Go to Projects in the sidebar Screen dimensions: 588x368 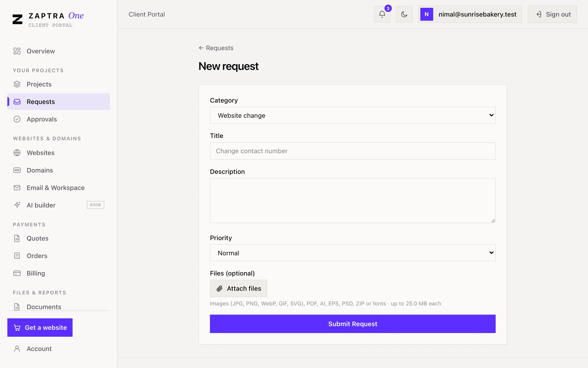click(59, 84)
